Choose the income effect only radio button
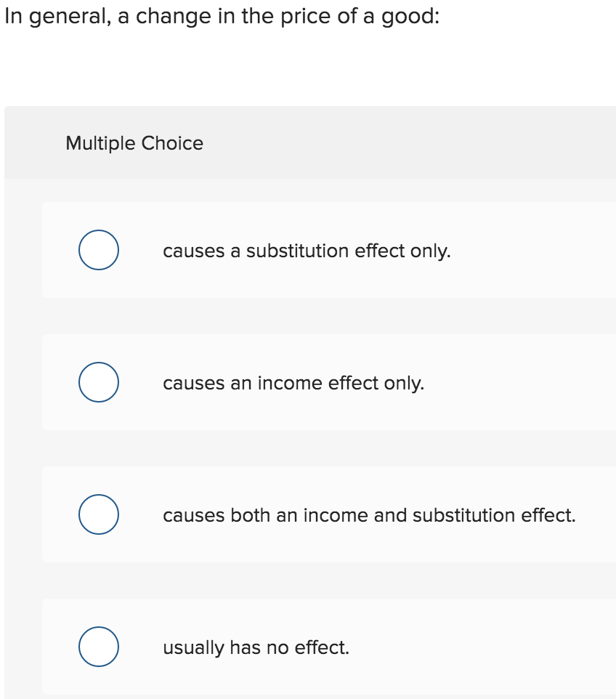The height and width of the screenshot is (699, 616). pos(99,382)
